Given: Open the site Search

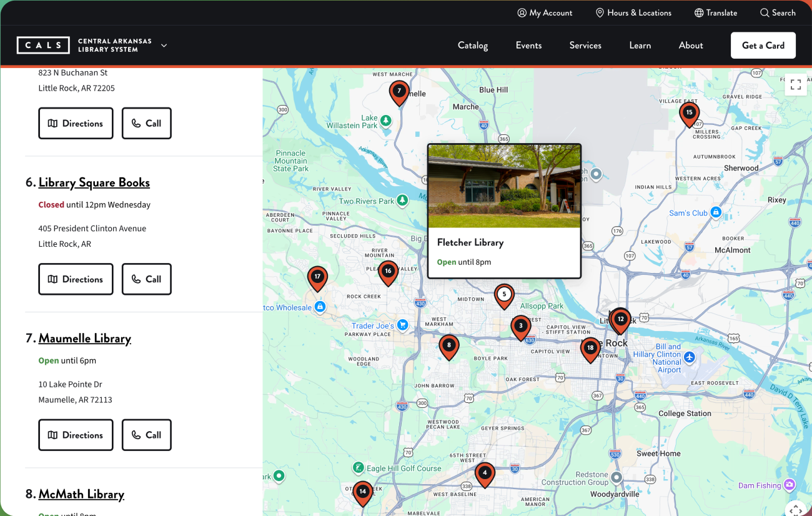Looking at the screenshot, I should click(x=778, y=12).
